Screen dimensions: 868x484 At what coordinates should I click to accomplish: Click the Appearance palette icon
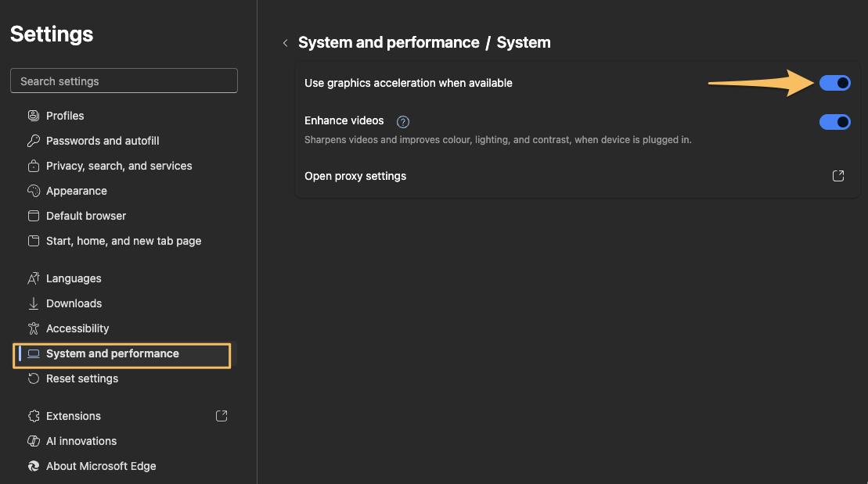[x=33, y=191]
